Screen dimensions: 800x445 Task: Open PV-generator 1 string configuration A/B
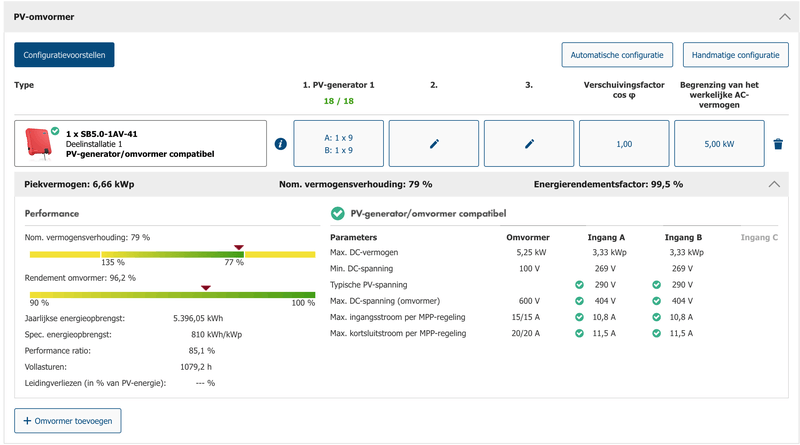(338, 144)
